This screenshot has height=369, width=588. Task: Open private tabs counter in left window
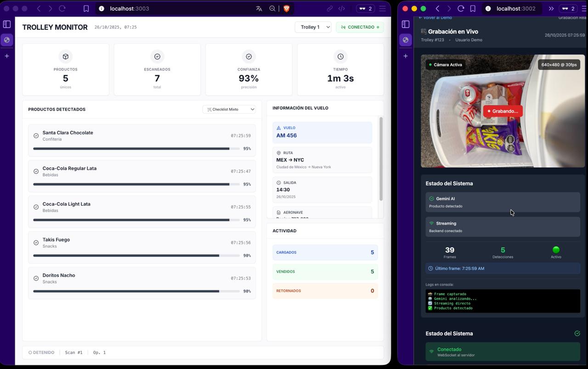tap(365, 8)
